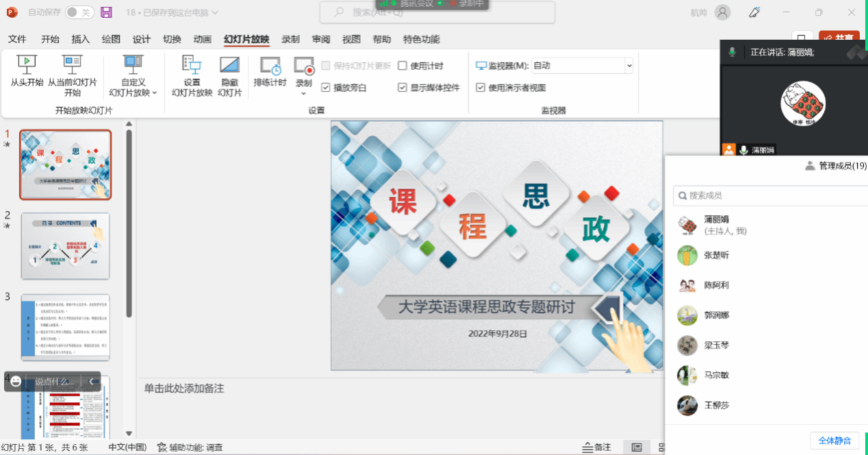Toggle the AutoSave (自动保存) switch

point(79,12)
